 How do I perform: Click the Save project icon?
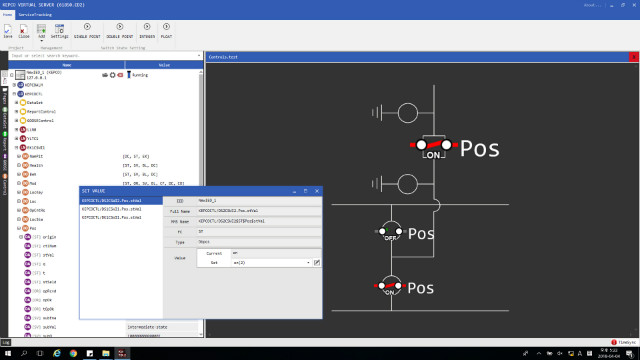pos(7,31)
